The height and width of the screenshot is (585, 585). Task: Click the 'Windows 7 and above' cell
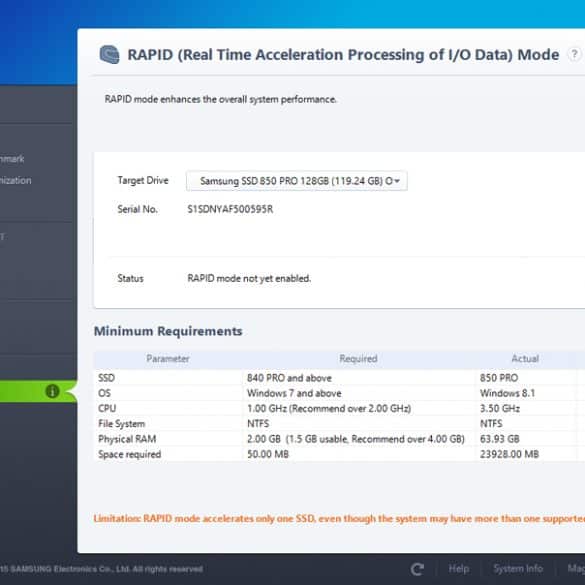[x=294, y=393]
